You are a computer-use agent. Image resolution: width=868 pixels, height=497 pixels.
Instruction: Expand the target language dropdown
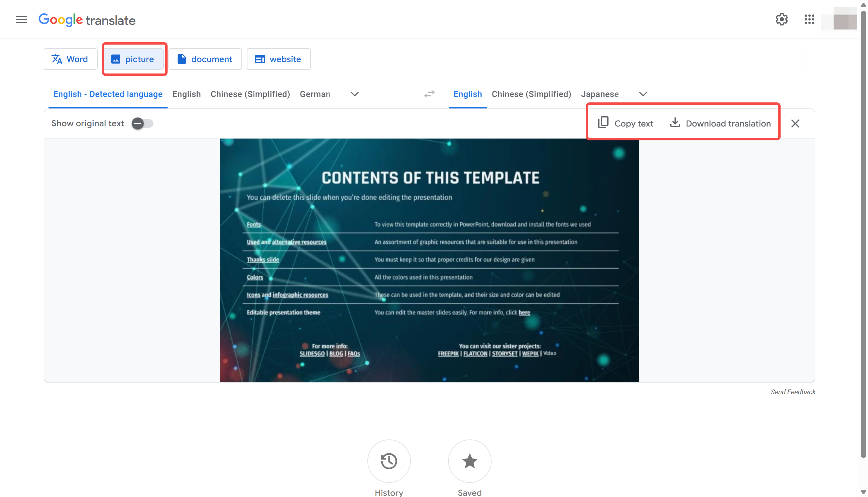point(643,94)
